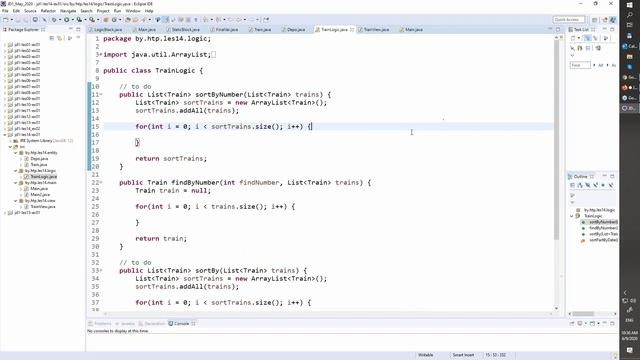
Task: Fold the sortByNumber method at line 11
Action: click(x=101, y=95)
